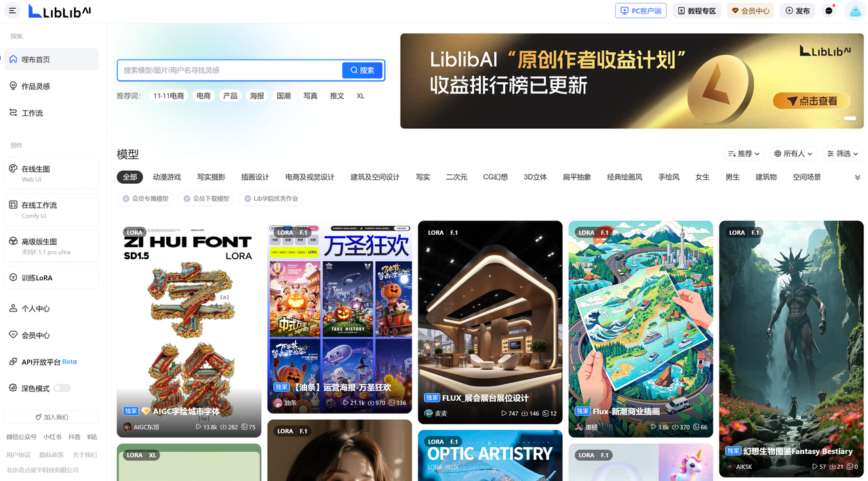Open OPTIC ARTISTRY model card
Viewport: 868px width, 481px height.
pos(490,455)
